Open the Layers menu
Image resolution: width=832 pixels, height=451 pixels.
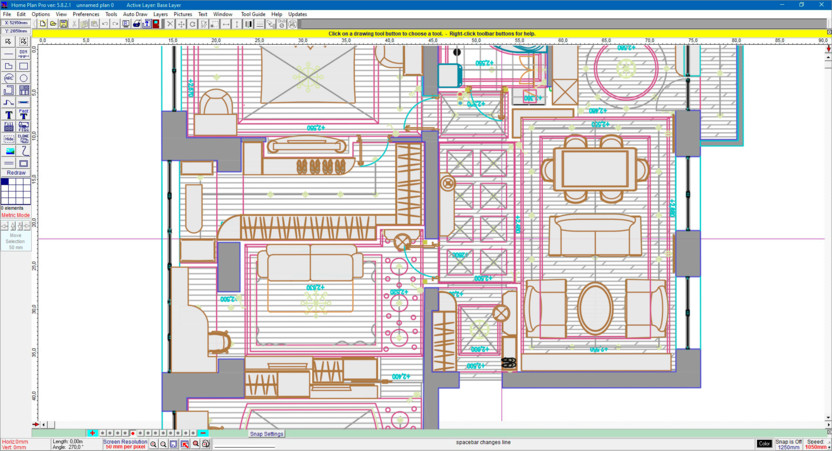click(x=160, y=15)
